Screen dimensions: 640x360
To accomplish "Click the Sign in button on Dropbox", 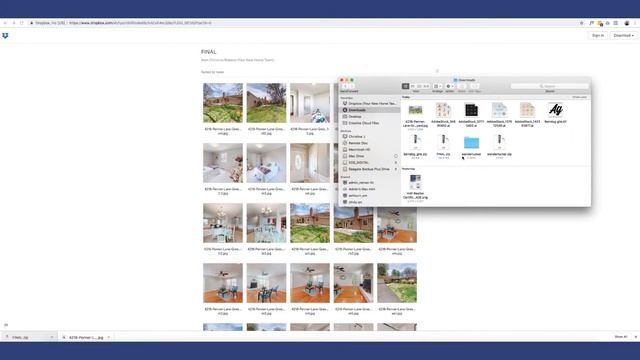I will tap(598, 36).
